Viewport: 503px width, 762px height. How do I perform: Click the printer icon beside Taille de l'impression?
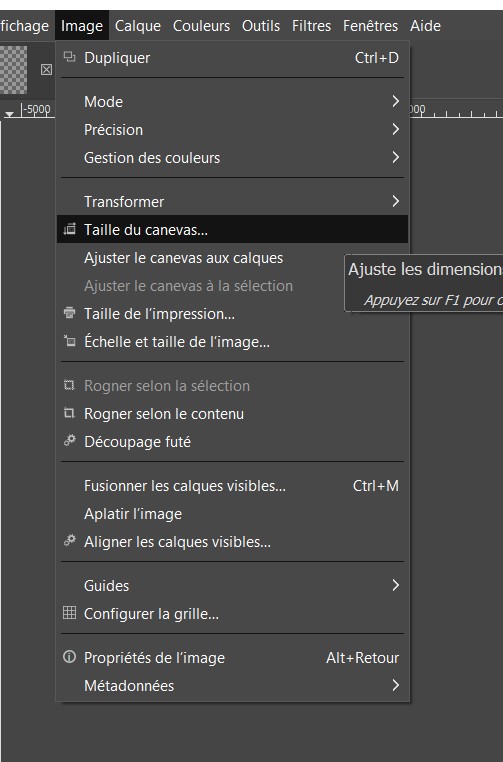pos(69,313)
